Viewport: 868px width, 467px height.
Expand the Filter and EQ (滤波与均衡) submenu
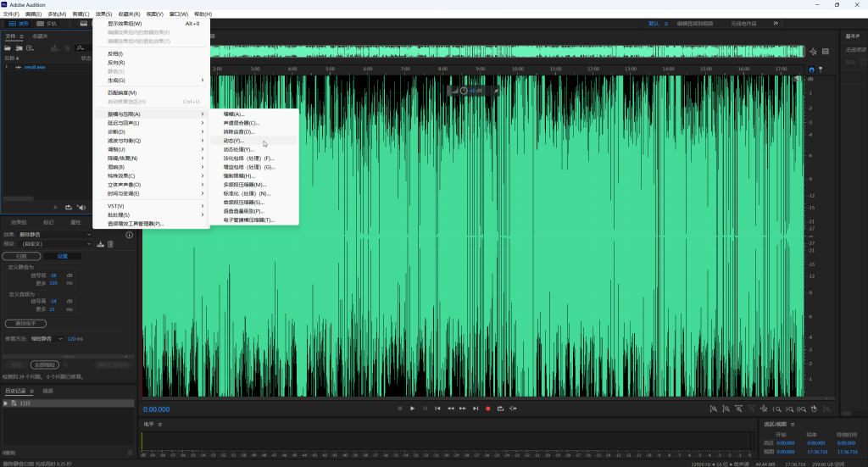tap(151, 141)
